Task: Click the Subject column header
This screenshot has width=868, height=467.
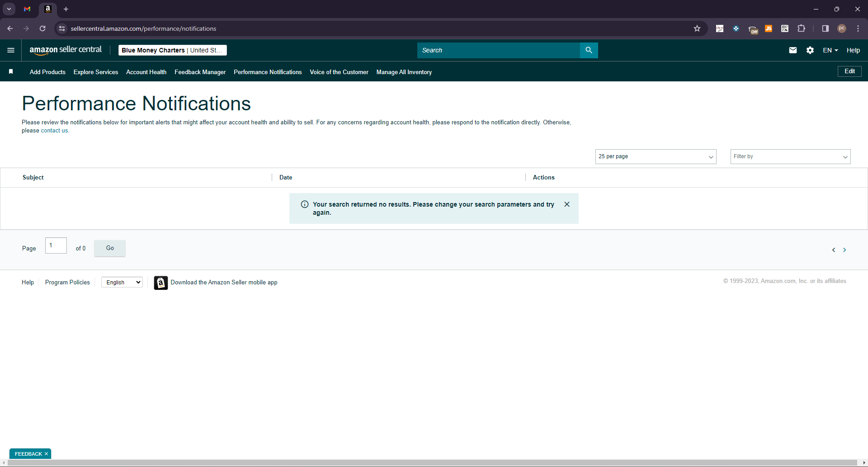Action: point(33,177)
